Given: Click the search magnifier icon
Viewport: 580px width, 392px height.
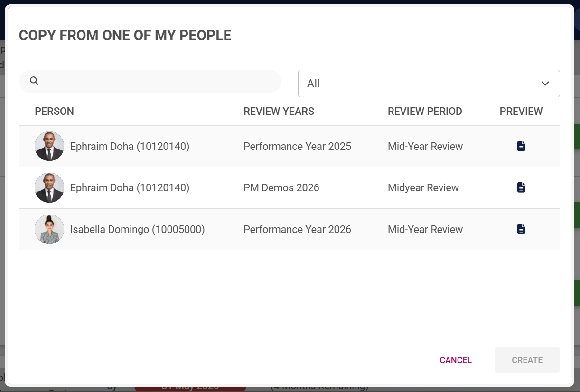Looking at the screenshot, I should tap(34, 81).
